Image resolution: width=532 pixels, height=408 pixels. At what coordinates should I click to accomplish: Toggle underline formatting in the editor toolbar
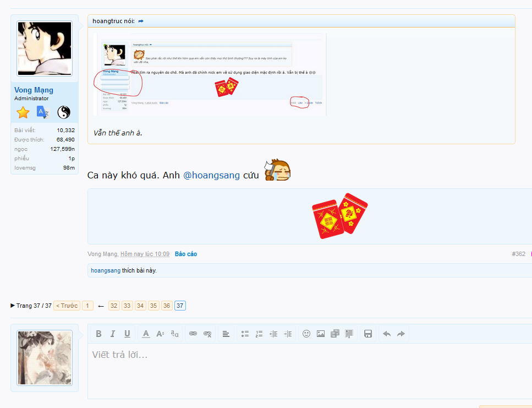pyautogui.click(x=127, y=334)
